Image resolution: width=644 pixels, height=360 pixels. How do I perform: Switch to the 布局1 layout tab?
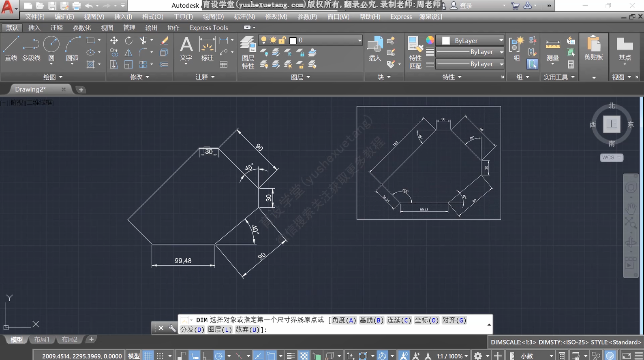(42, 339)
